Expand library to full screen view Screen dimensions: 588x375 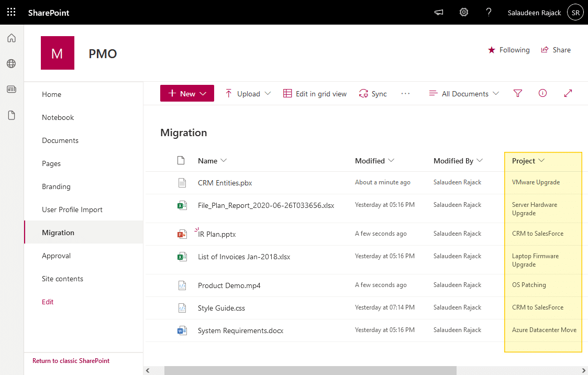568,93
